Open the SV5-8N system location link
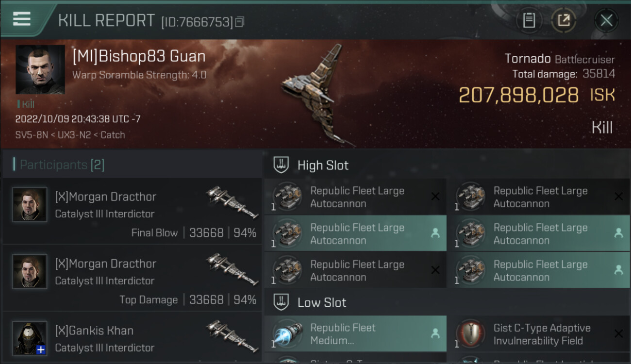The width and height of the screenshot is (631, 364). click(32, 135)
